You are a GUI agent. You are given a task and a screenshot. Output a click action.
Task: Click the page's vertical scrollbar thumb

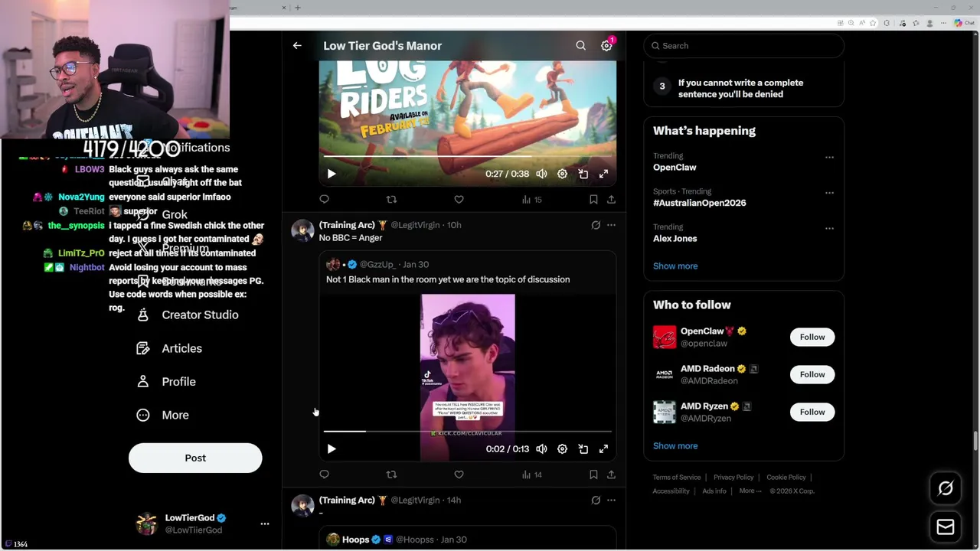tap(975, 442)
